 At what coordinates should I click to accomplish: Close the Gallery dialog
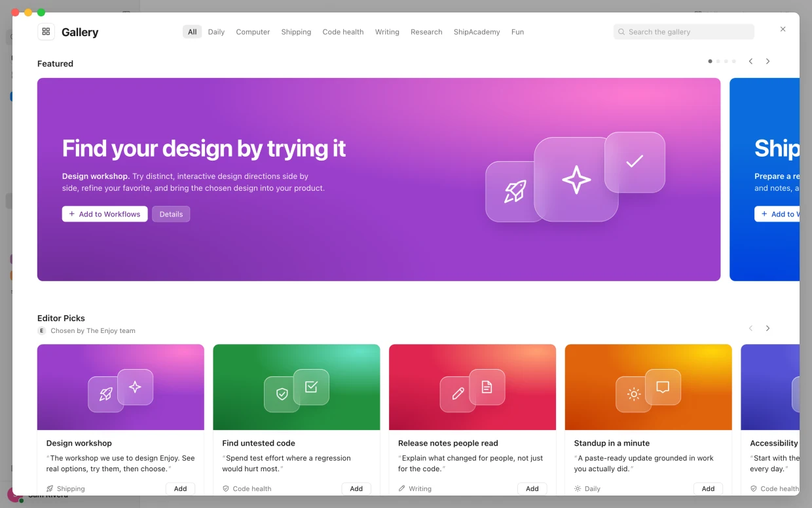tap(783, 29)
